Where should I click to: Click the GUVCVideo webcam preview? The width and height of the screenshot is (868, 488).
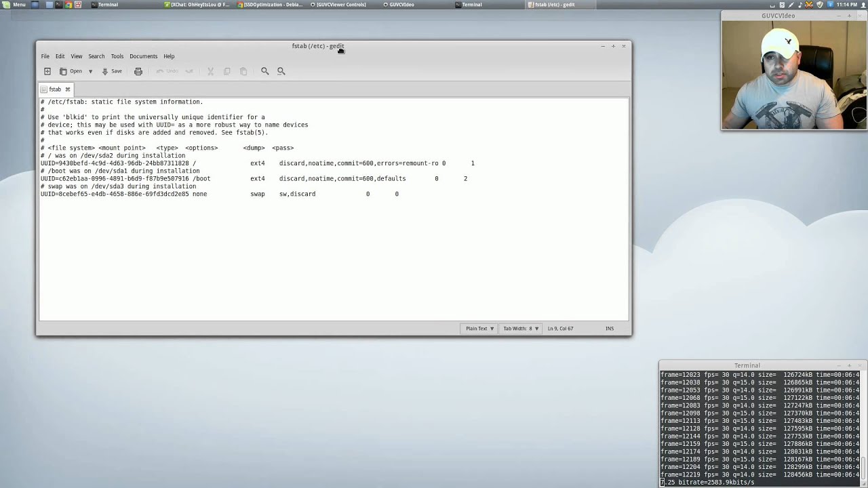[x=793, y=75]
